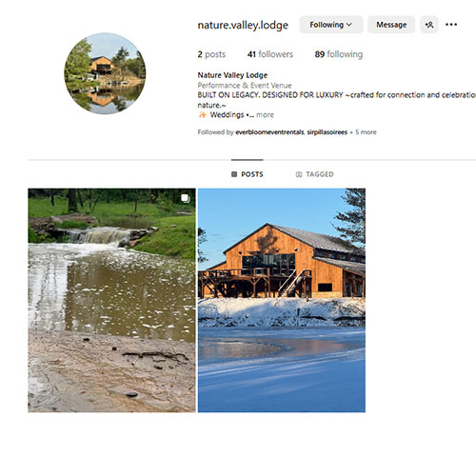The height and width of the screenshot is (476, 476).
Task: Open the Nature Valley Lodge profile picture
Action: (105, 73)
